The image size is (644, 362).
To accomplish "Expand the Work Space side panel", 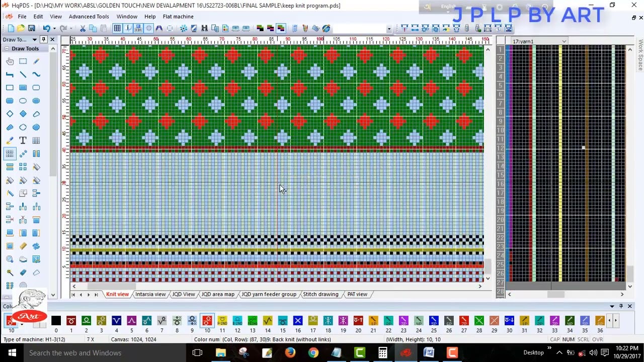I will point(640,55).
